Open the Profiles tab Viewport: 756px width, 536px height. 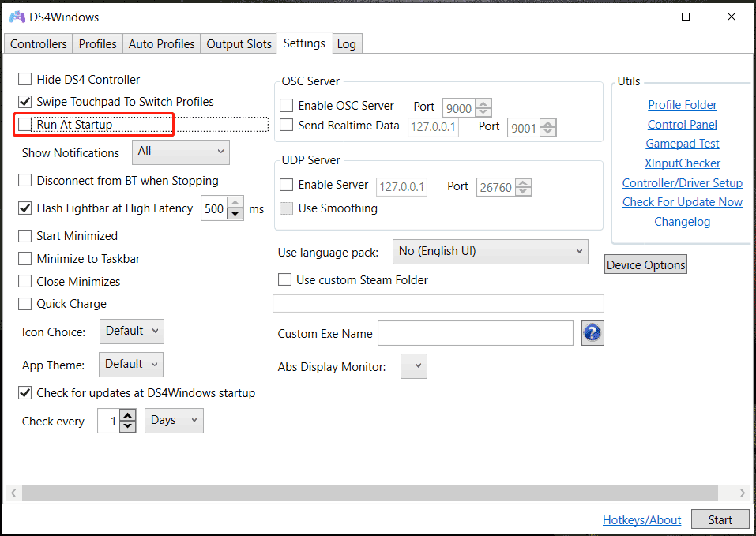click(x=98, y=44)
